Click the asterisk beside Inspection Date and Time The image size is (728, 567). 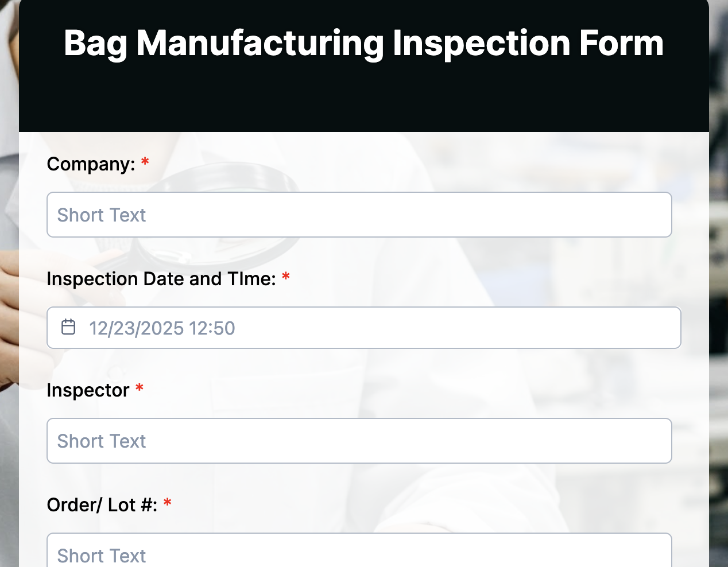coord(286,277)
